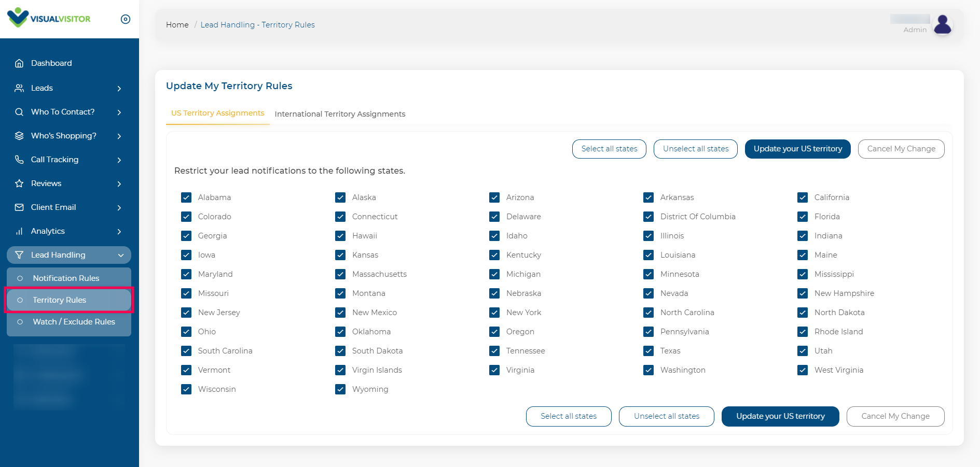Switch to International Territory Assignments tab

tap(340, 114)
